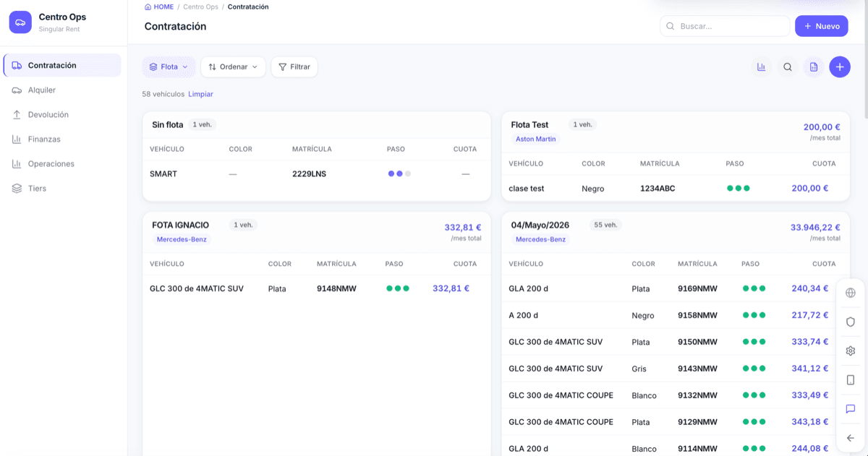Select Contratación in the sidebar

(62, 65)
